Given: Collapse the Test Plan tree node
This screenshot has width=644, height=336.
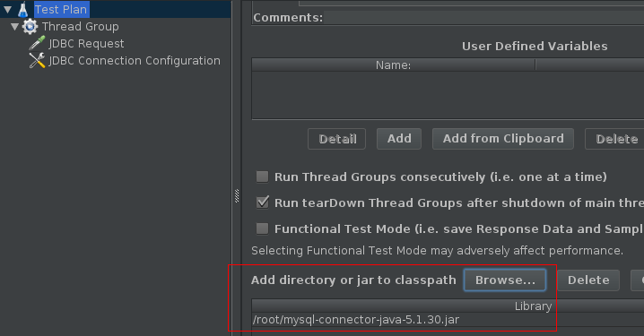Looking at the screenshot, I should click(7, 9).
